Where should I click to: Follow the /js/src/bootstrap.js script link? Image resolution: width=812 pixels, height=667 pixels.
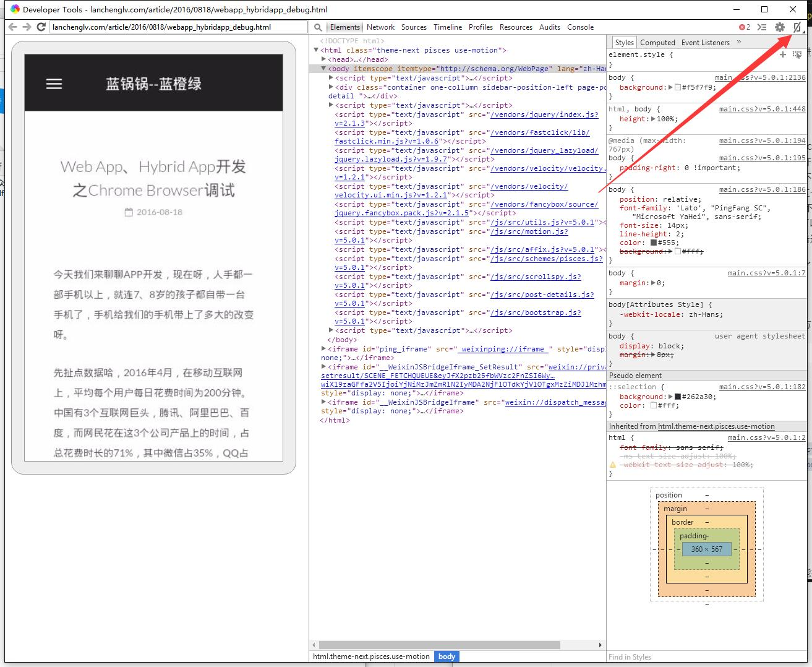pos(536,312)
